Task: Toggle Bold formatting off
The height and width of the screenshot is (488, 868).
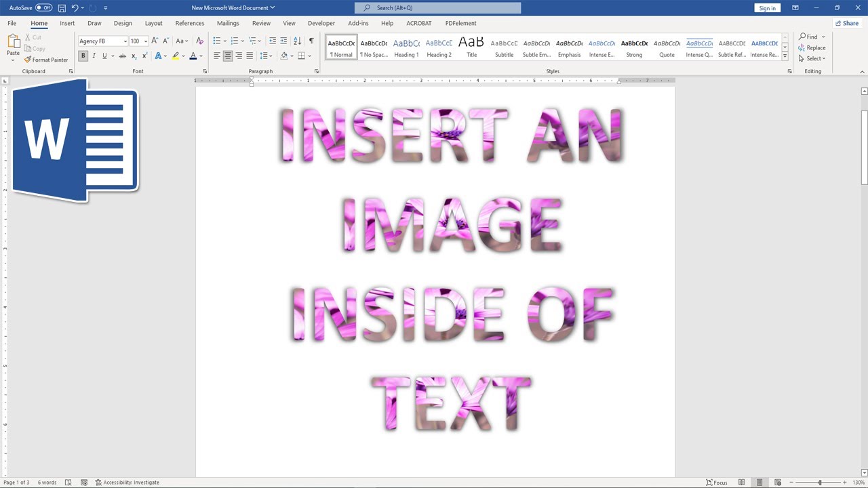Action: point(83,56)
